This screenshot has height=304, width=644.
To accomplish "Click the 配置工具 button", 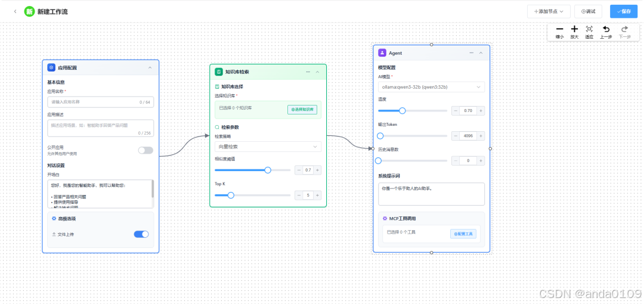I will coord(464,234).
